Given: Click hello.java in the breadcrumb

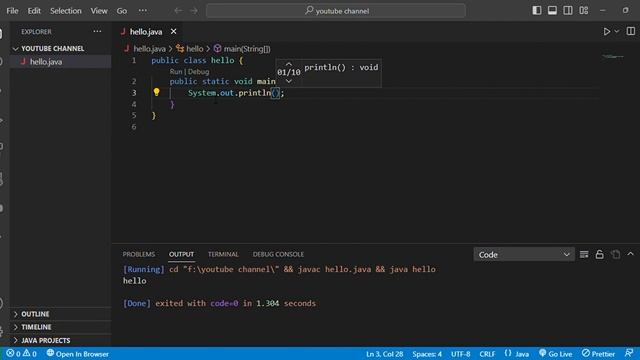Looking at the screenshot, I should pyautogui.click(x=149, y=49).
